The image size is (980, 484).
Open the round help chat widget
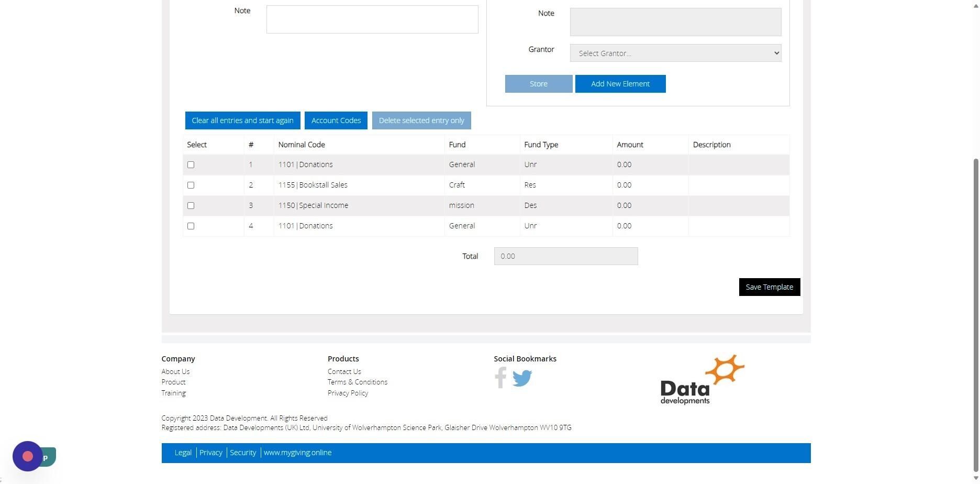pos(28,456)
